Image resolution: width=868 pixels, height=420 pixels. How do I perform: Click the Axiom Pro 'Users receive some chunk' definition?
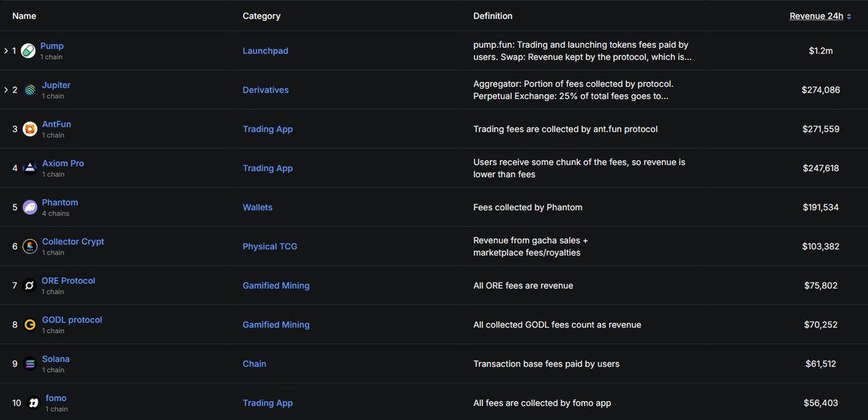click(x=579, y=168)
